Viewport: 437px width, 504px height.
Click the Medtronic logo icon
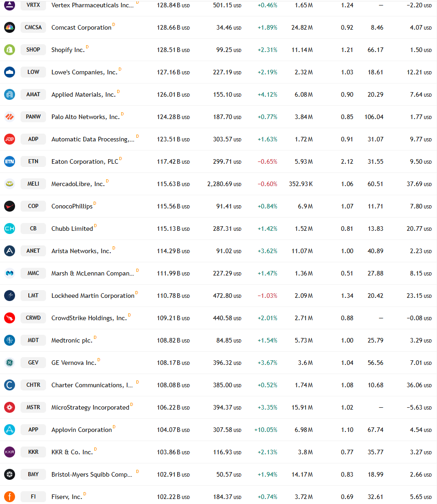(10, 340)
